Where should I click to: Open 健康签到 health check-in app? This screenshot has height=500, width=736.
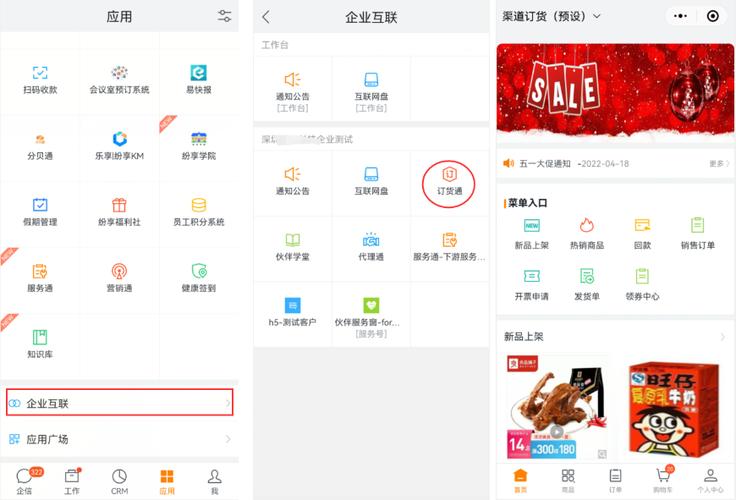tap(198, 277)
